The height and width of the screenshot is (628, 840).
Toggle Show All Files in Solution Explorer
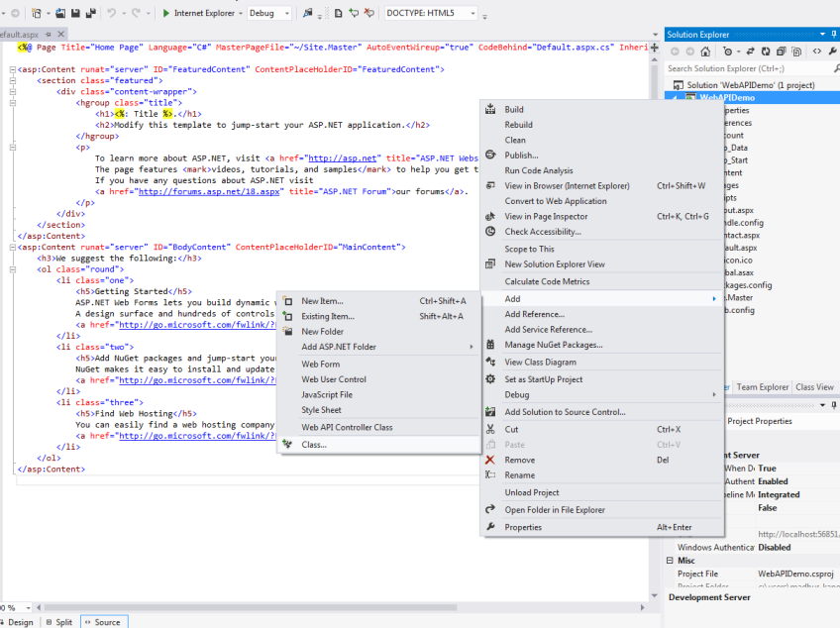coord(796,51)
